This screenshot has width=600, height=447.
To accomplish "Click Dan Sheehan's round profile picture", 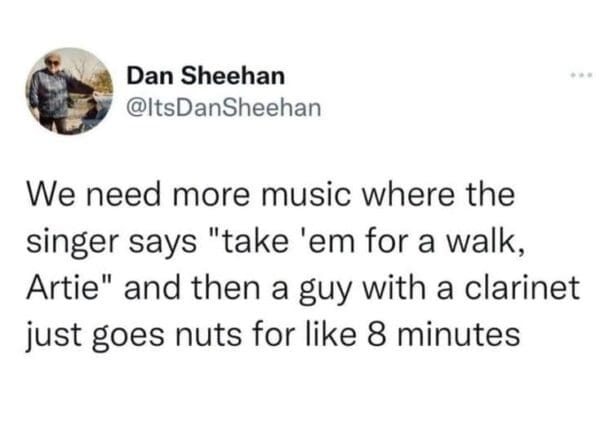I will click(69, 91).
